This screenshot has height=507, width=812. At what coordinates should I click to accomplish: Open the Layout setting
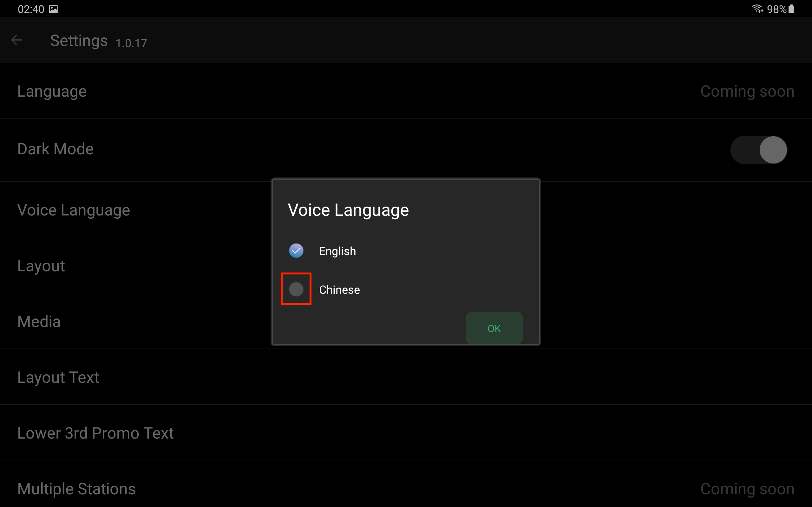click(x=41, y=266)
